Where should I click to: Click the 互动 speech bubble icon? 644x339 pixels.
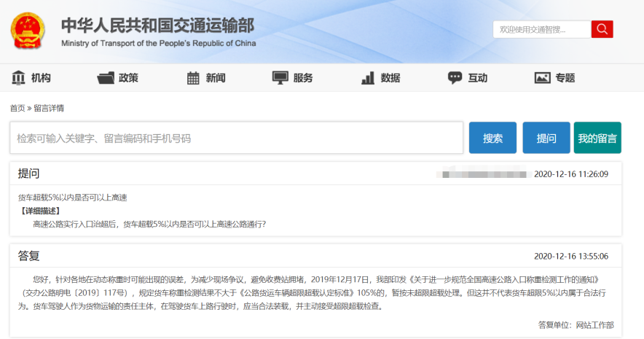point(455,78)
